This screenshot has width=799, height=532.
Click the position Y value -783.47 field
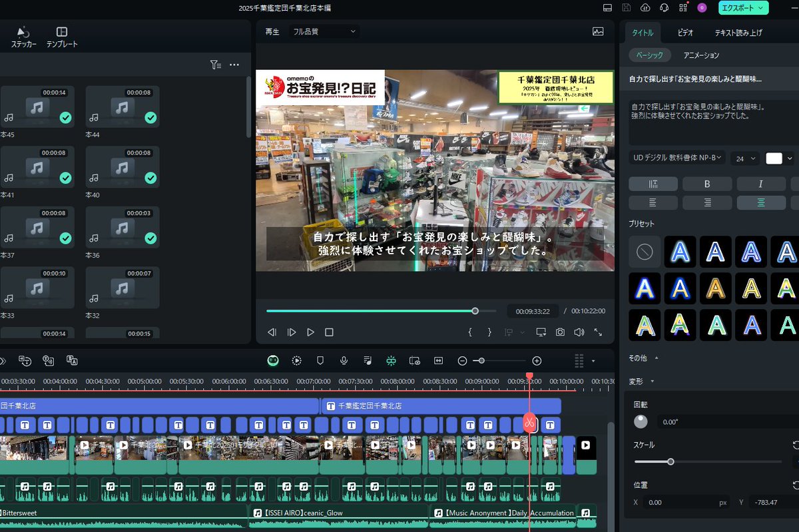pos(774,502)
